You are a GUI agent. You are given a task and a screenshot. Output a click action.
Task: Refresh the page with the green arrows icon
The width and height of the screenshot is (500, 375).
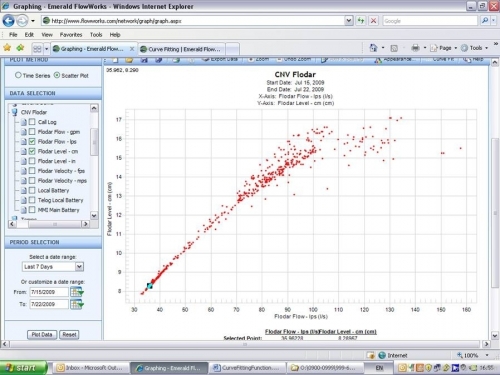[x=361, y=21]
